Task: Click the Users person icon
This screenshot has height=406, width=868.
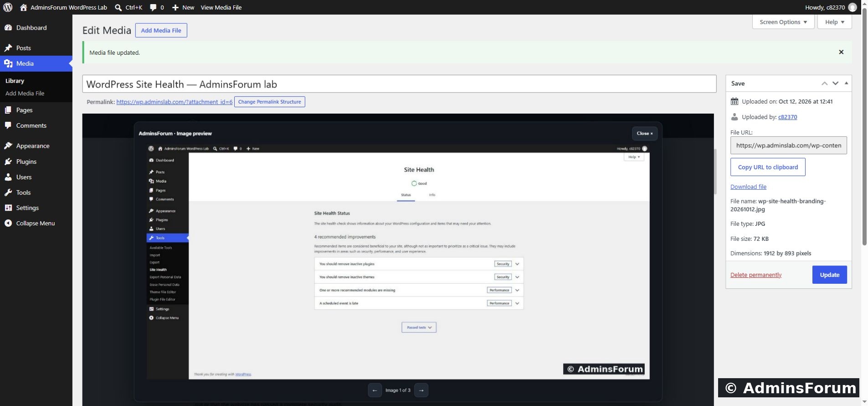Action: (x=8, y=177)
